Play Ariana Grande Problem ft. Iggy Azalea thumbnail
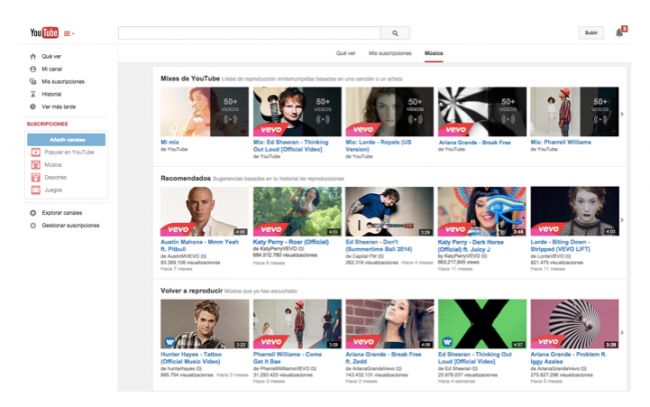 coord(575,324)
